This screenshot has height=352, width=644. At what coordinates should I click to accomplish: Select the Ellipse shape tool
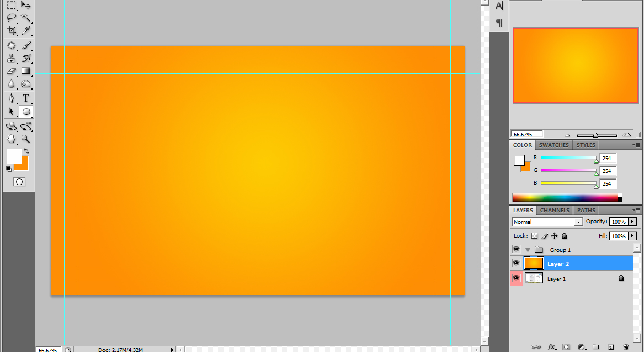[x=25, y=112]
